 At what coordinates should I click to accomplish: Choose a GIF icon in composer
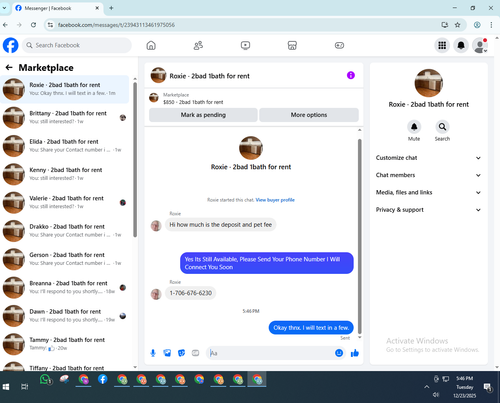point(196,353)
